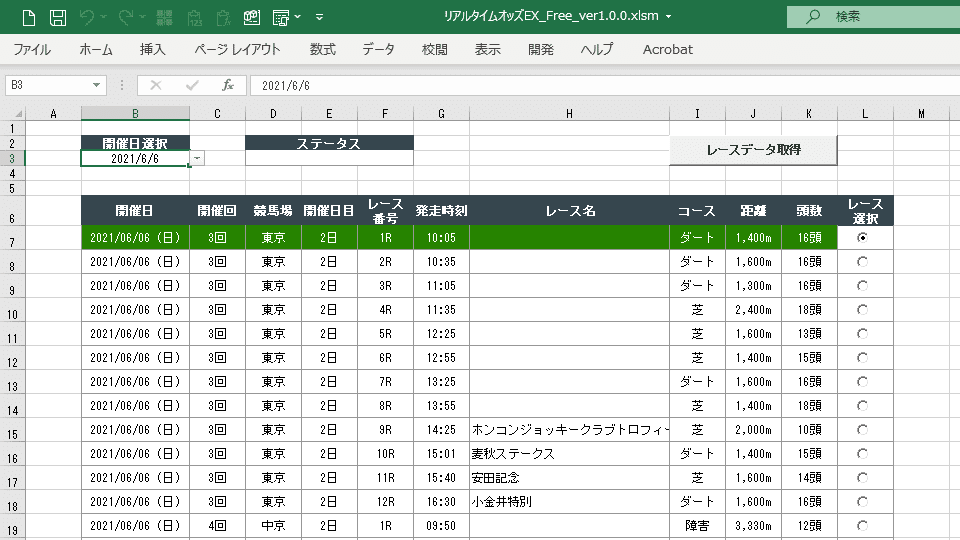Open the form icon dropdown arrow
This screenshot has height=540, width=960.
(x=298, y=17)
